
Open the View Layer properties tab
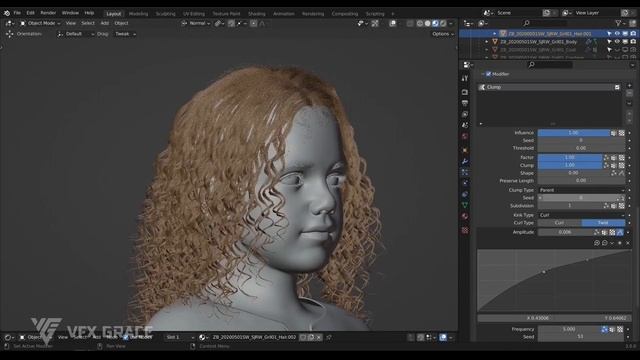[x=465, y=114]
